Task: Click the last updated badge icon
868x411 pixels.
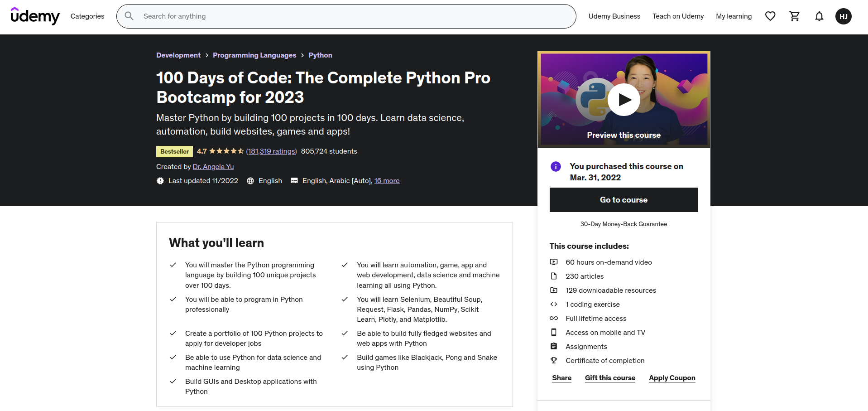Action: point(160,181)
